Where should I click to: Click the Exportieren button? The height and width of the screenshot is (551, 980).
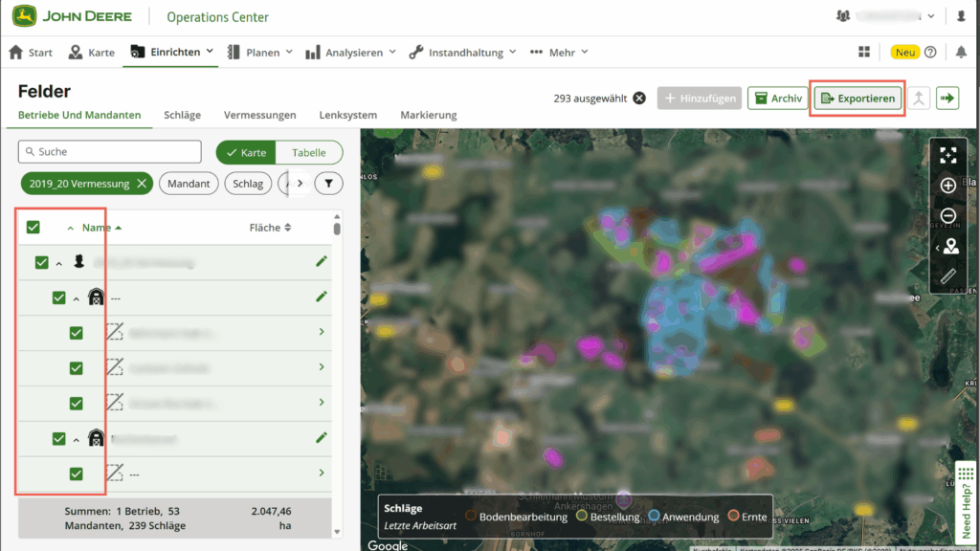[857, 98]
